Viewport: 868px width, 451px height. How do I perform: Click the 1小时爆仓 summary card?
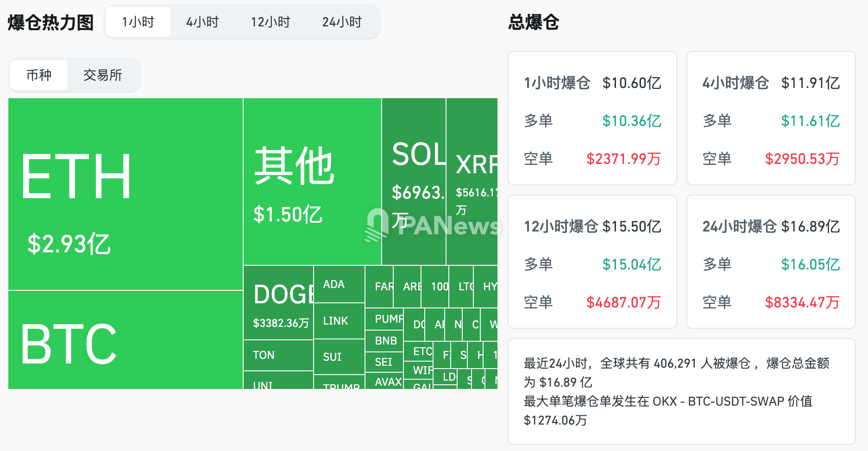[592, 118]
